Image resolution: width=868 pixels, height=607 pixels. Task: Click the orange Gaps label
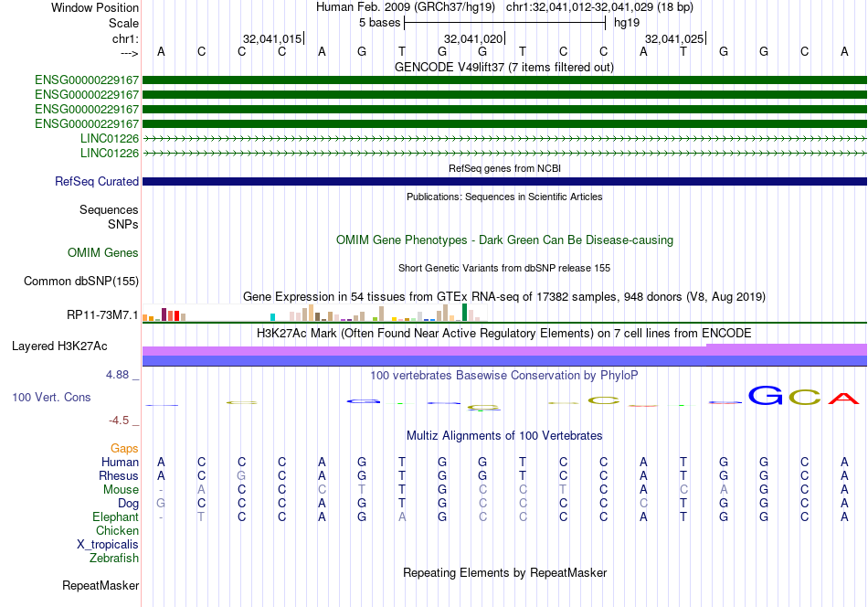pos(124,449)
